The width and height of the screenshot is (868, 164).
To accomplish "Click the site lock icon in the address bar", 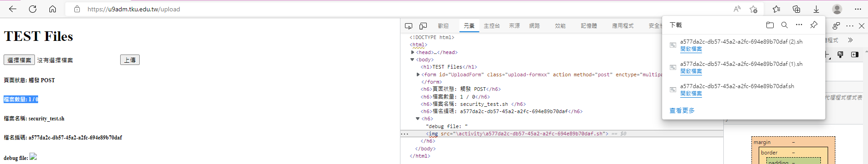I will coord(77,9).
